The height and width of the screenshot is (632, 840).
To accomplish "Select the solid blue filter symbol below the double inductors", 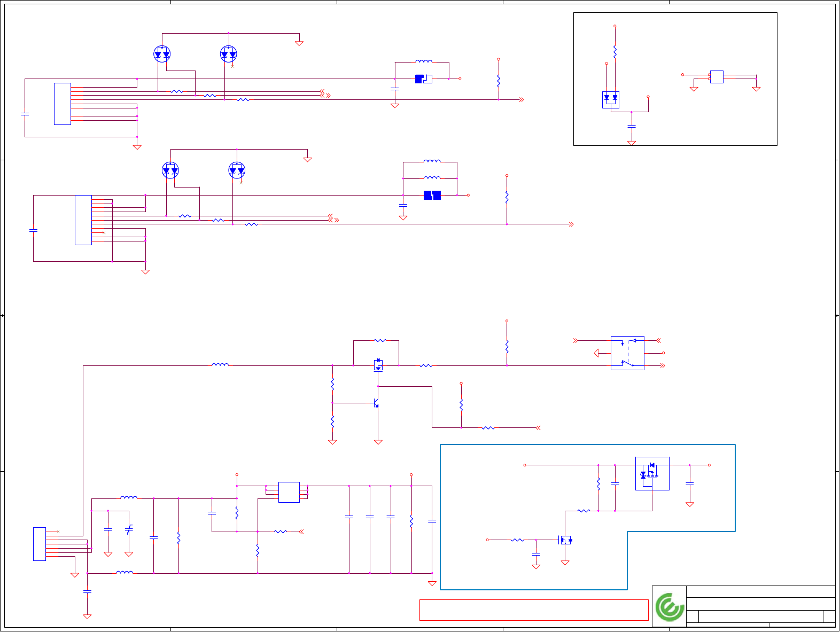I will coord(432,195).
